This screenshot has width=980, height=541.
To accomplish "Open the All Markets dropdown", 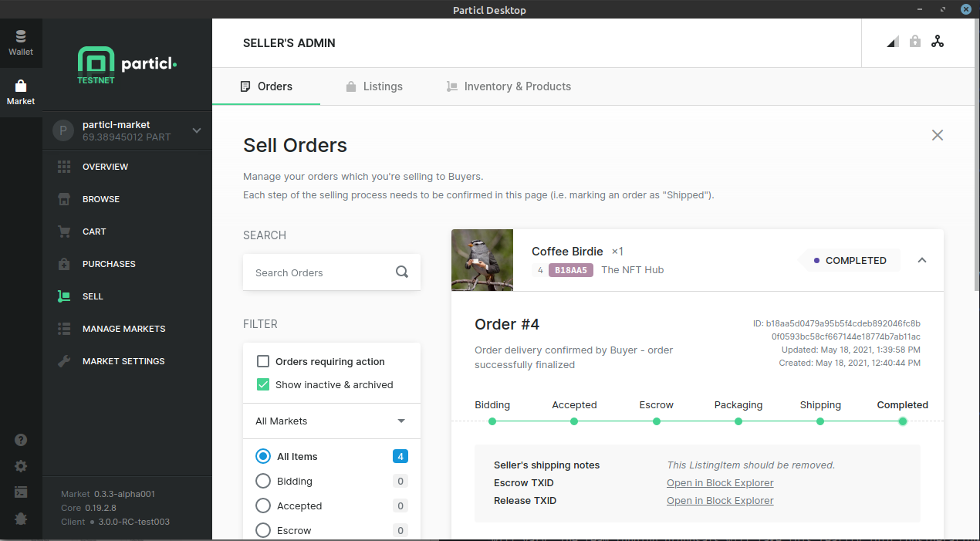I will coord(331,421).
